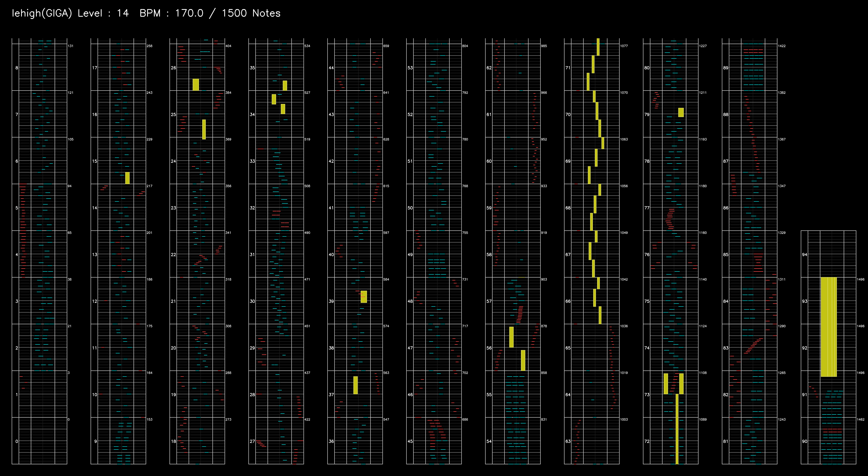Select measure number 9 label
The height and width of the screenshot is (476, 868).
pyautogui.click(x=95, y=441)
